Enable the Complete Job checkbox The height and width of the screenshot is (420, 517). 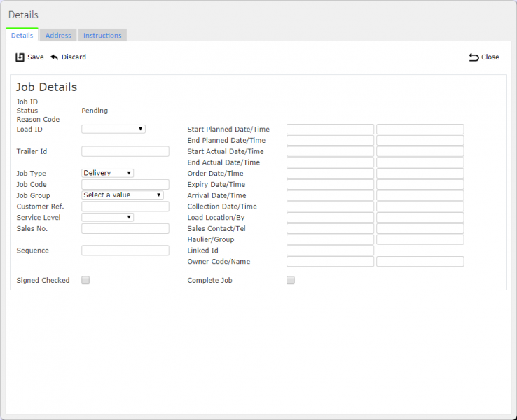coord(291,280)
